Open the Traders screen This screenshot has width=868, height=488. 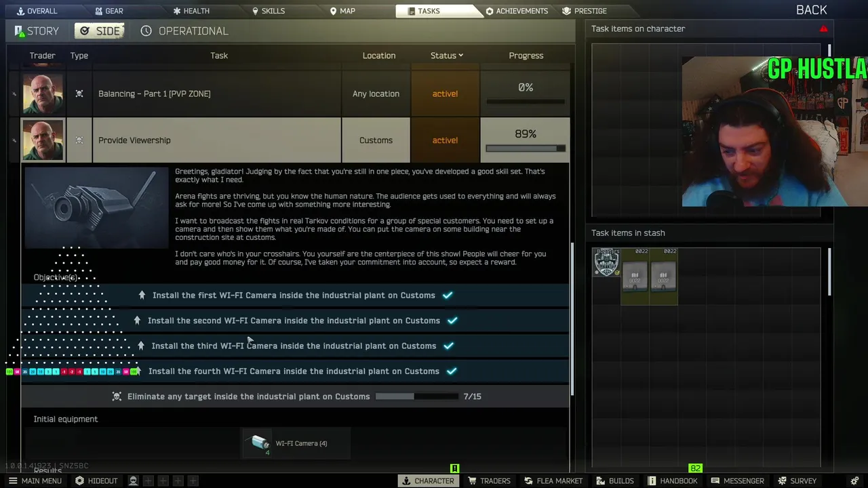tap(489, 481)
